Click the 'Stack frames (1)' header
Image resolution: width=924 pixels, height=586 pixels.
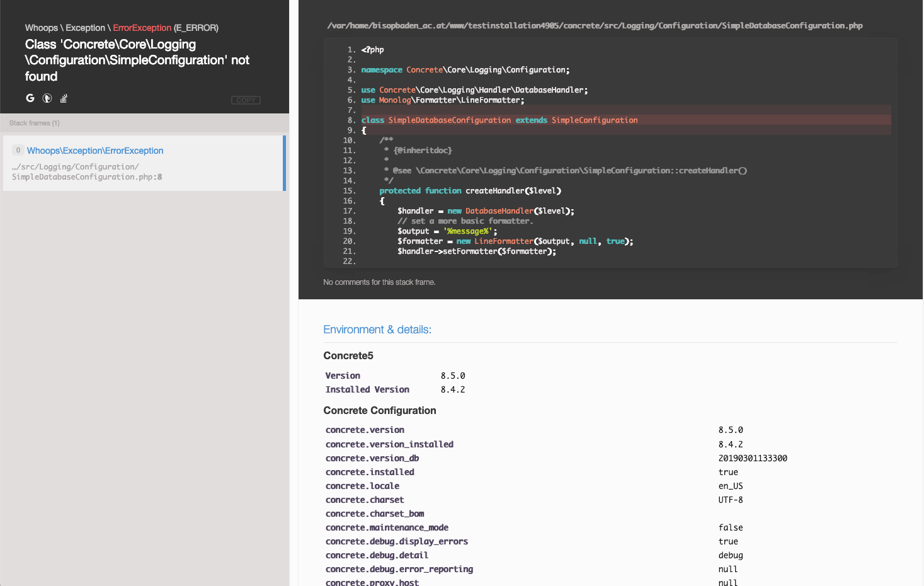[35, 123]
